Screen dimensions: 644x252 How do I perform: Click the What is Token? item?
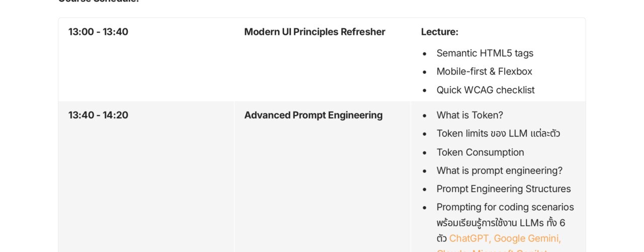pos(469,115)
